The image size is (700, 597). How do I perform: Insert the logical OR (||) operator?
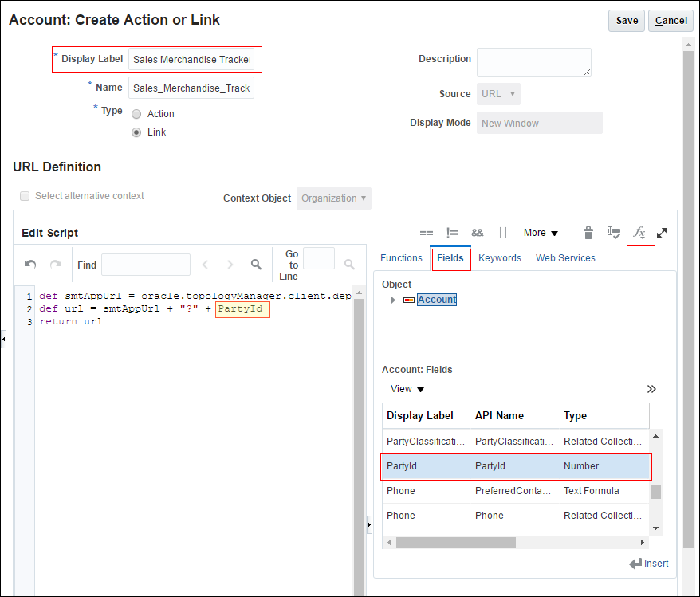pyautogui.click(x=503, y=233)
